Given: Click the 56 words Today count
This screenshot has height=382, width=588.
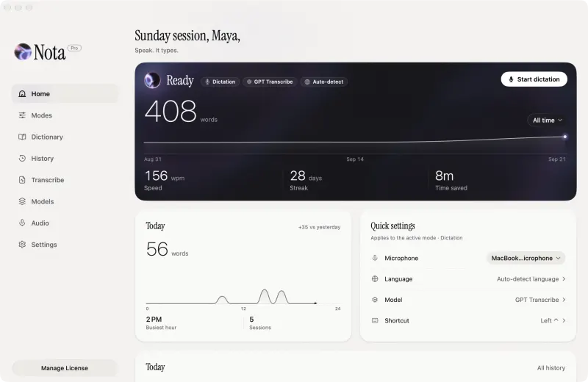Looking at the screenshot, I should pyautogui.click(x=168, y=250).
